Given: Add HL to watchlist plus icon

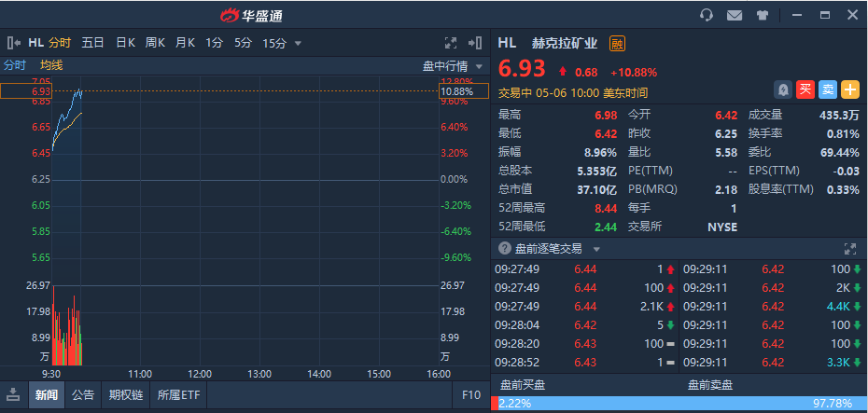Looking at the screenshot, I should [x=850, y=89].
